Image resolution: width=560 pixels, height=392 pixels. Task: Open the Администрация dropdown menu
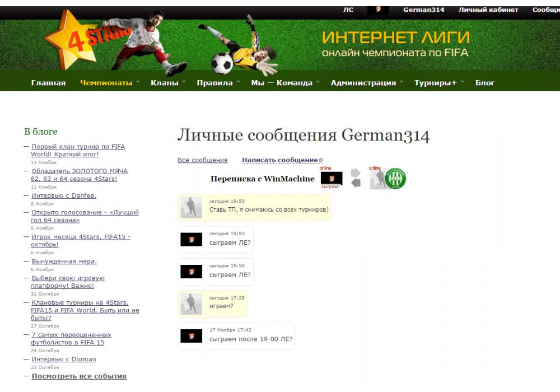tap(366, 83)
